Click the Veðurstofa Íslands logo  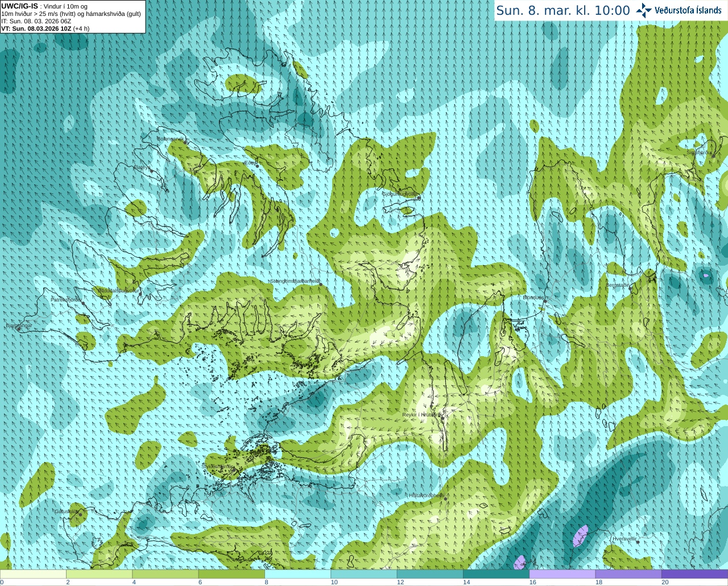[x=679, y=10]
